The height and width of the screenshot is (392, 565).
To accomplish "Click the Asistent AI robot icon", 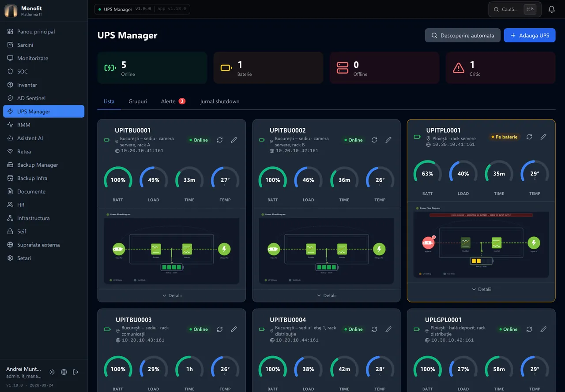I will pyautogui.click(x=10, y=138).
